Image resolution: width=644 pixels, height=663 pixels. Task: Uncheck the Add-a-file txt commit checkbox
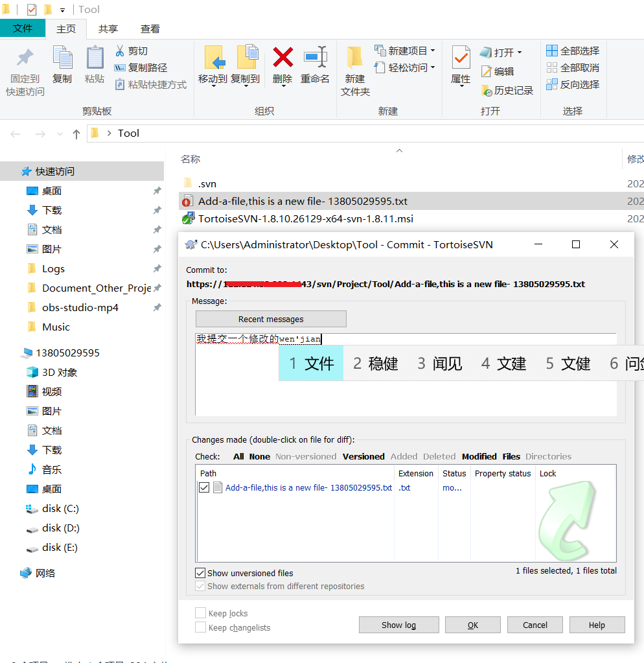pyautogui.click(x=204, y=487)
